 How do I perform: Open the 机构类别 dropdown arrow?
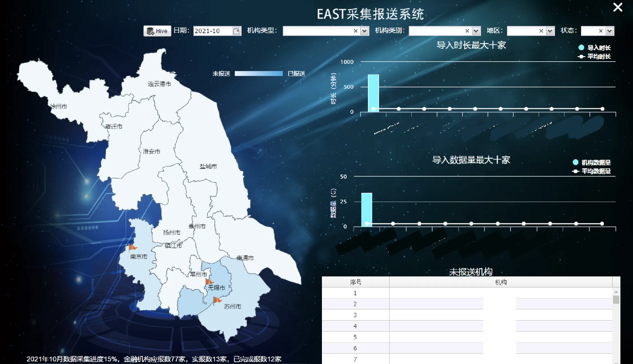point(476,31)
